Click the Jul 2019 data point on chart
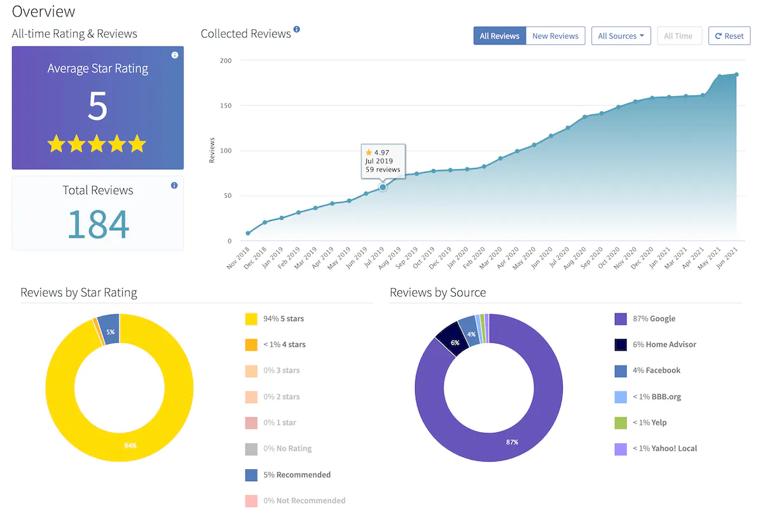This screenshot has width=763, height=532. tap(383, 188)
